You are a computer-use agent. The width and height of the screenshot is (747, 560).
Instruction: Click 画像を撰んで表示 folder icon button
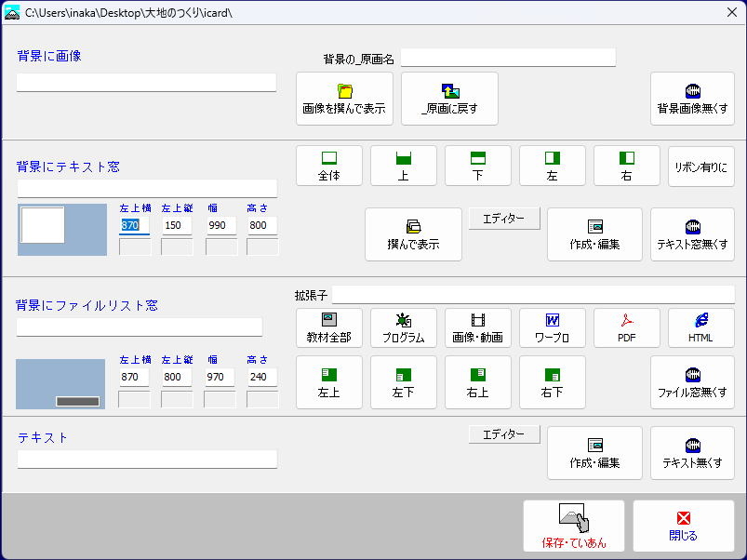coord(344,99)
